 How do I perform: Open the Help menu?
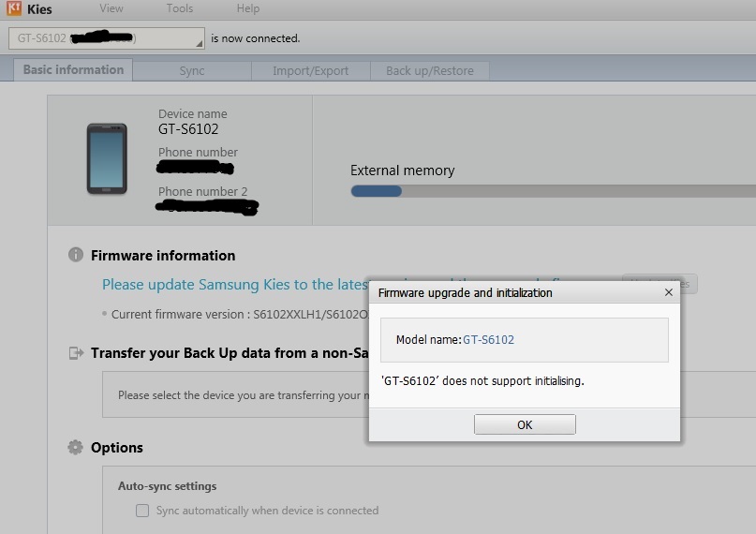pos(248,8)
